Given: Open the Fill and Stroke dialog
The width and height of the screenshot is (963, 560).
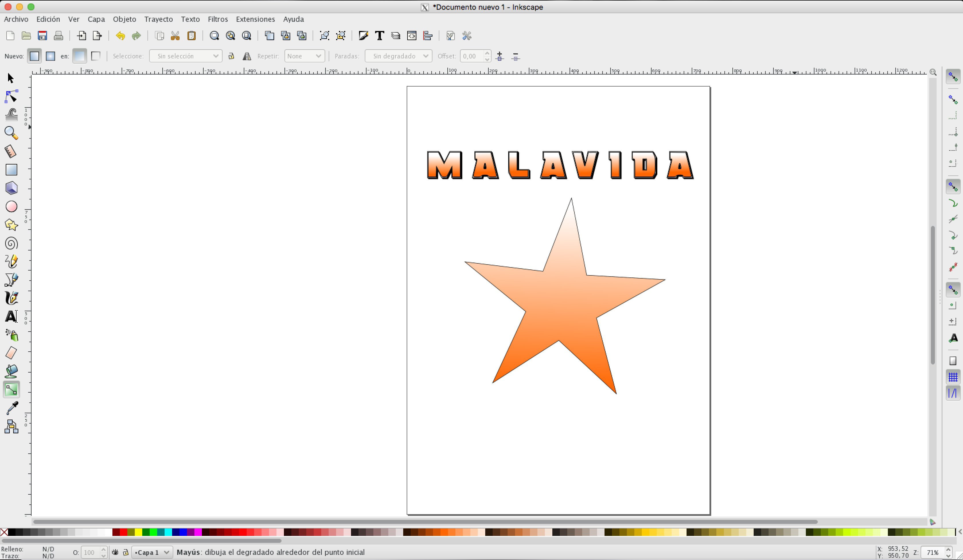Looking at the screenshot, I should [x=363, y=36].
